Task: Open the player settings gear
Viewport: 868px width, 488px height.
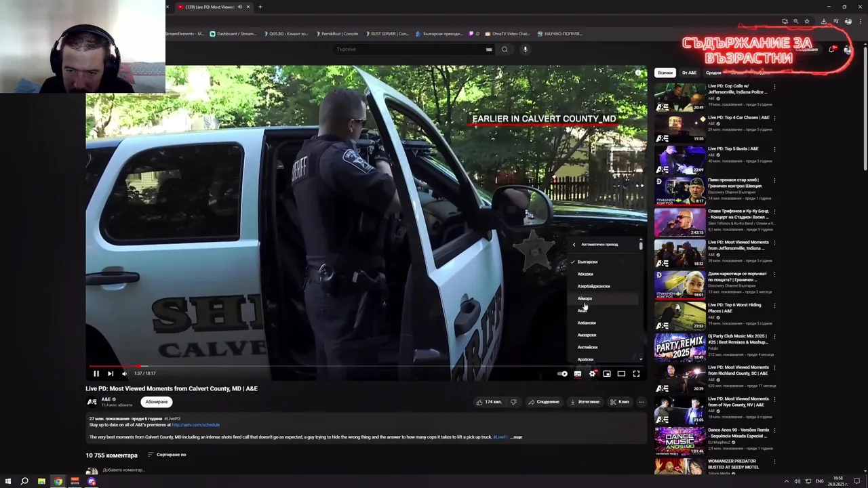Action: (x=593, y=373)
